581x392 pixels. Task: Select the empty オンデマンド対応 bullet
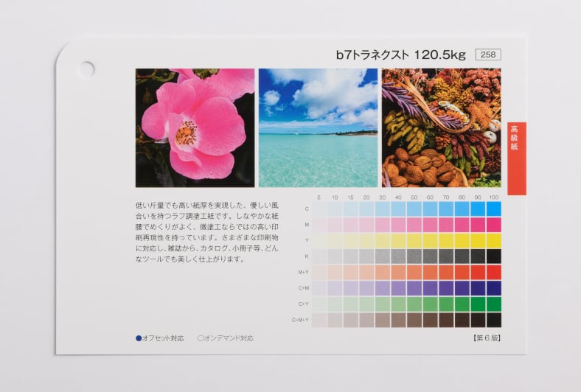pyautogui.click(x=201, y=338)
